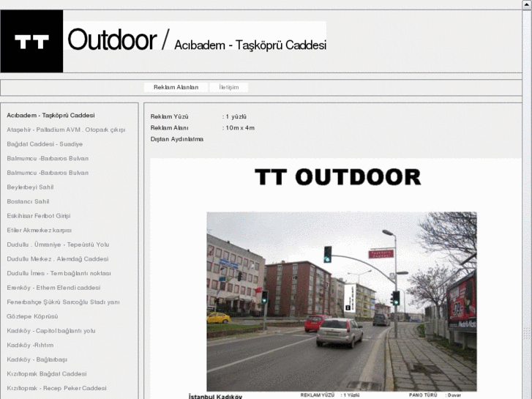Open the İletişim tab

[229, 87]
